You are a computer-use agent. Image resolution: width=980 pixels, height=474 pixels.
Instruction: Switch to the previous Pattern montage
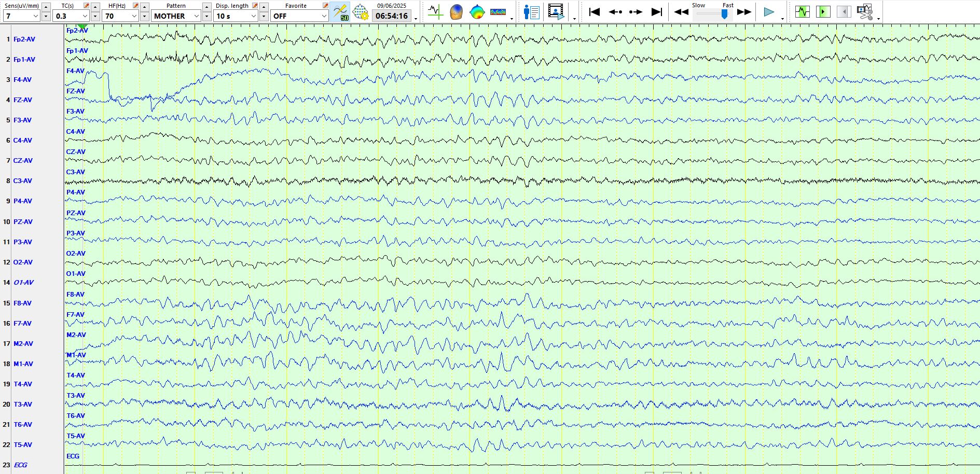coord(207,7)
